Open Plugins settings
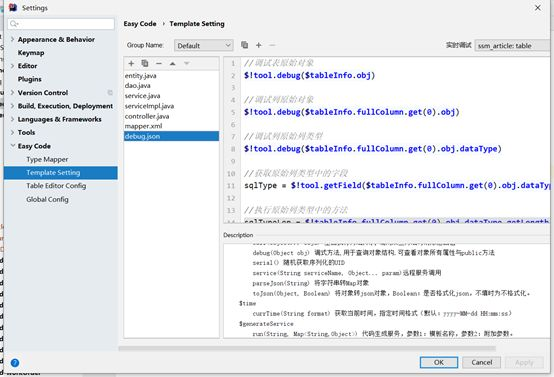 30,79
